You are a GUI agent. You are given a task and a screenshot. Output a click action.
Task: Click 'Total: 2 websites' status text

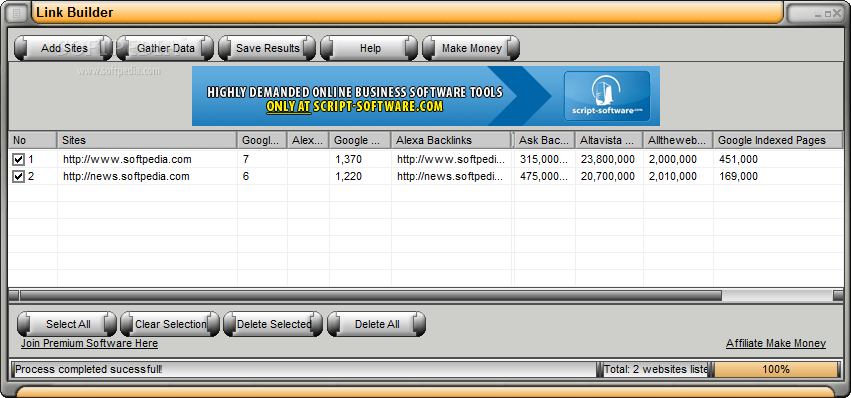click(x=656, y=370)
